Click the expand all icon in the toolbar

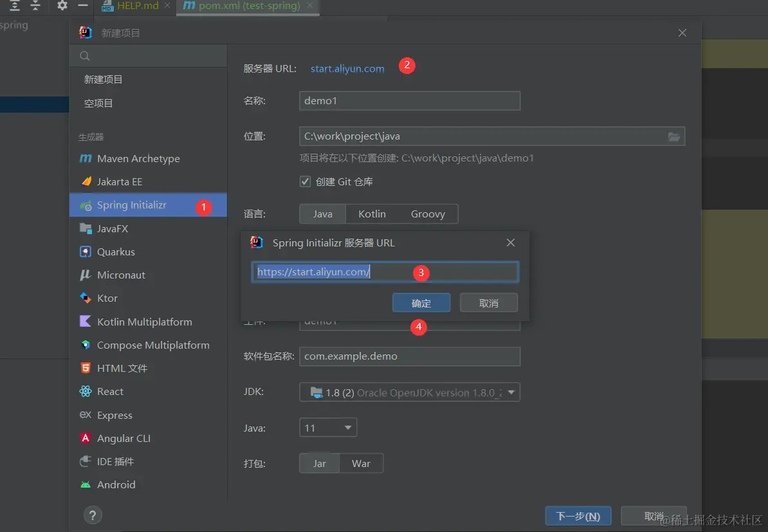tap(15, 5)
